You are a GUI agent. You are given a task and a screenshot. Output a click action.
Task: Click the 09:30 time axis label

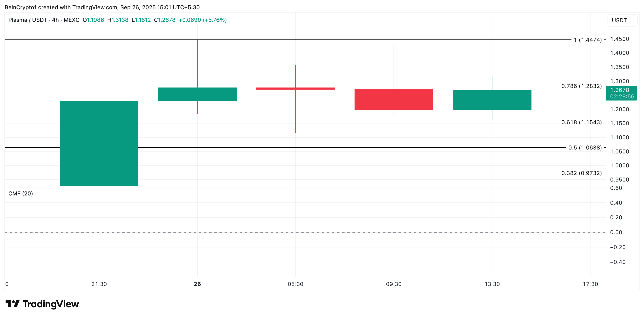coord(394,284)
